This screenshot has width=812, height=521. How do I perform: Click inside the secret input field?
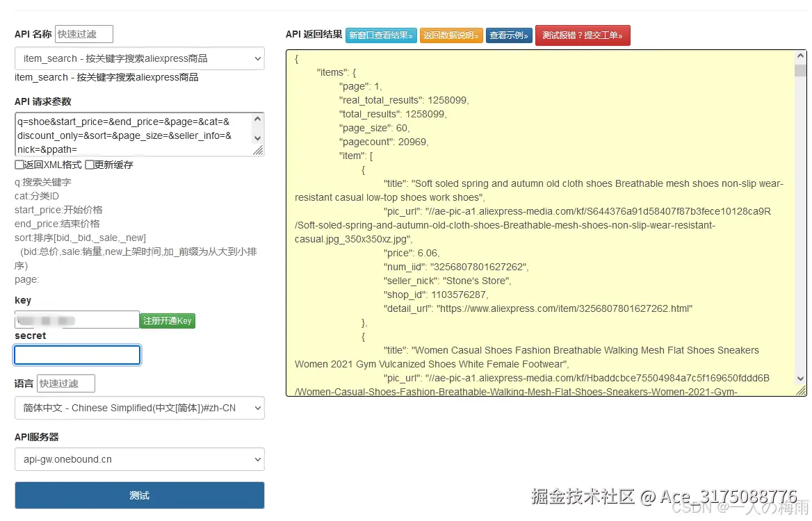pyautogui.click(x=76, y=354)
